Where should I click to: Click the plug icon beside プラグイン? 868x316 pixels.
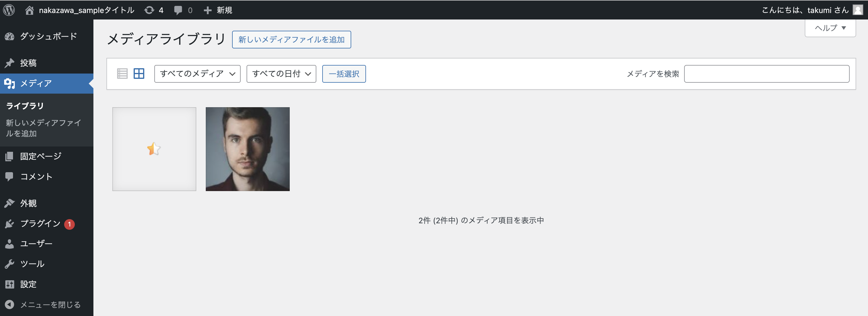(9, 224)
